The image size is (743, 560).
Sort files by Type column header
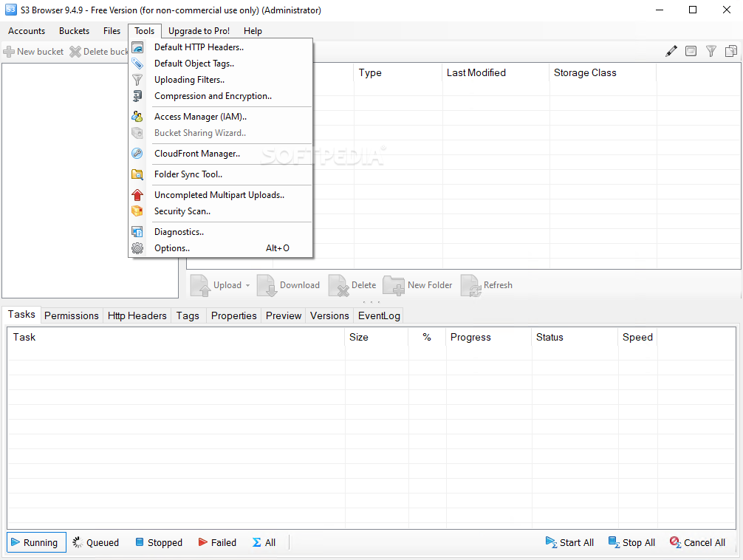pos(398,72)
